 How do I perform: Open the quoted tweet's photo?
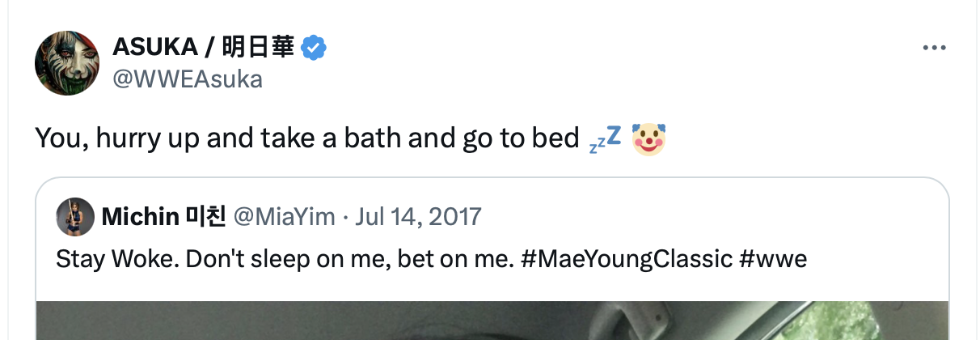pyautogui.click(x=492, y=321)
